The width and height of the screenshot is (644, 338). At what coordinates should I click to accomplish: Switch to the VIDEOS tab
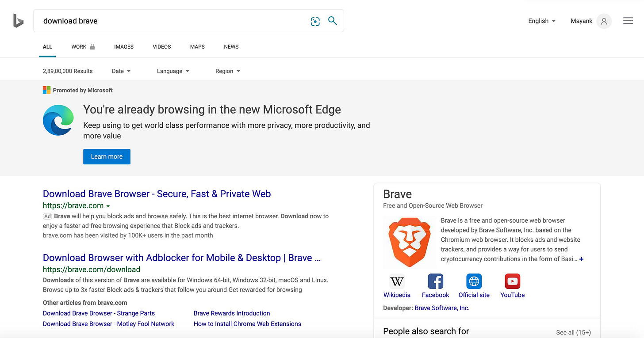[162, 46]
